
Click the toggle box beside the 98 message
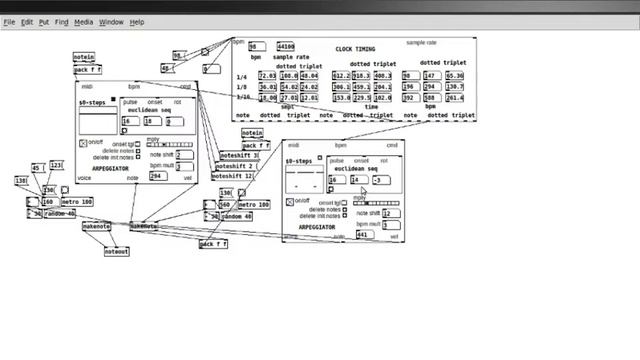click(205, 52)
